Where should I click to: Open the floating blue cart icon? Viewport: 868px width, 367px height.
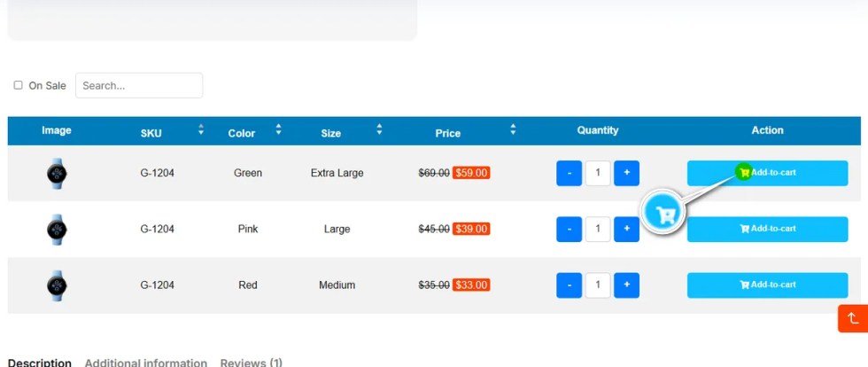[664, 213]
